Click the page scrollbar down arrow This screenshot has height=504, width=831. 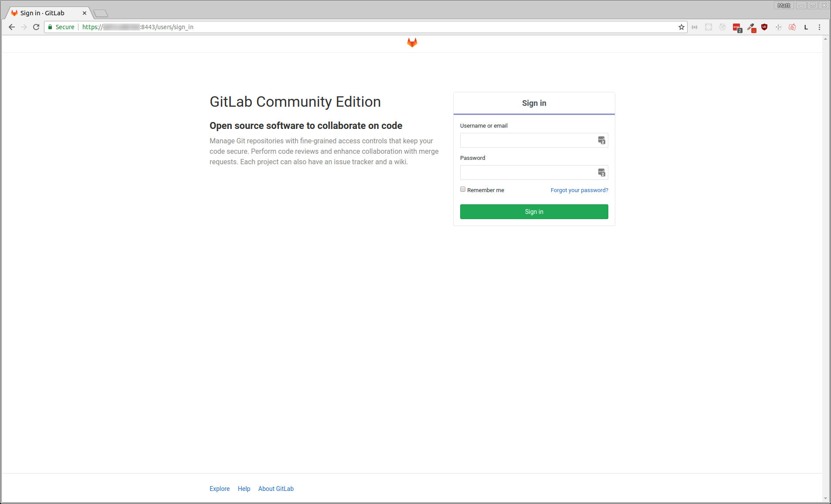pyautogui.click(x=825, y=498)
